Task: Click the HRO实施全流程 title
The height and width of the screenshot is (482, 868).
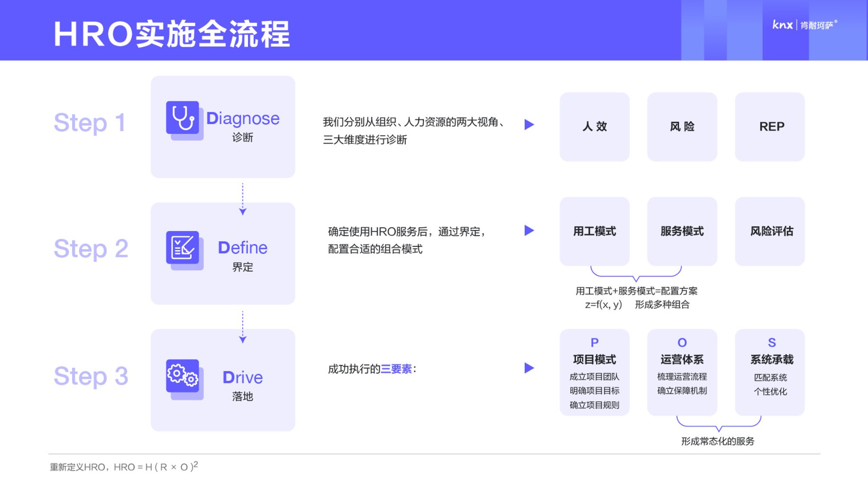Action: click(x=171, y=34)
